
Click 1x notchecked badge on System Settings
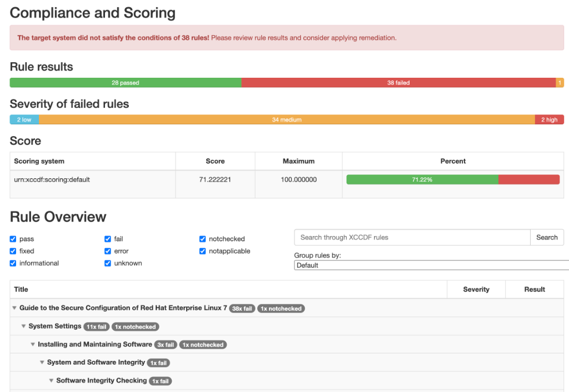pos(136,326)
